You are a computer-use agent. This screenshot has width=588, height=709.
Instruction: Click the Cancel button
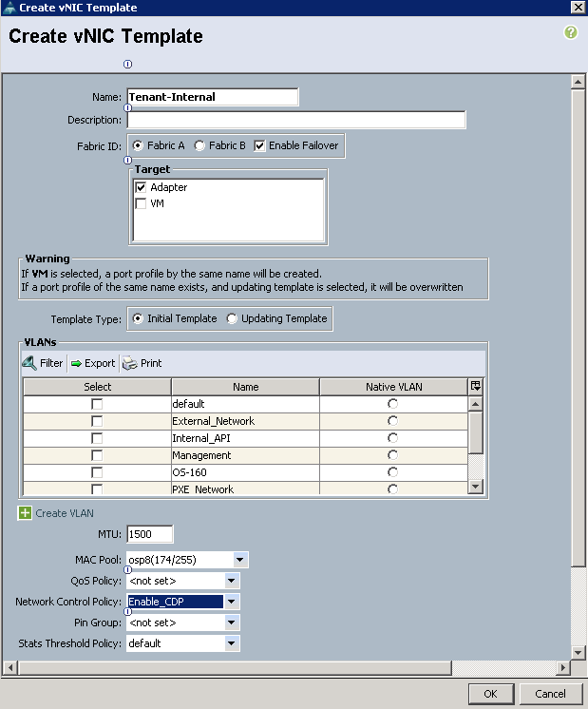[551, 694]
